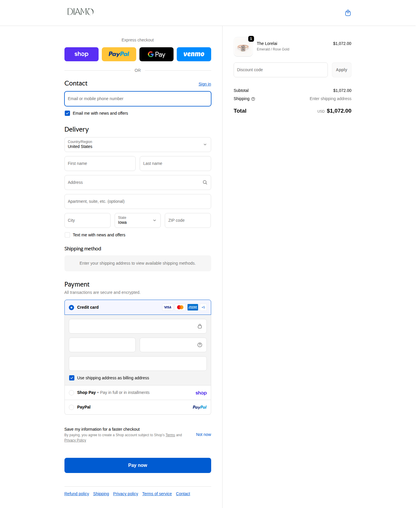Focus the City field
Viewport: 420px width, 508px height.
point(87,220)
